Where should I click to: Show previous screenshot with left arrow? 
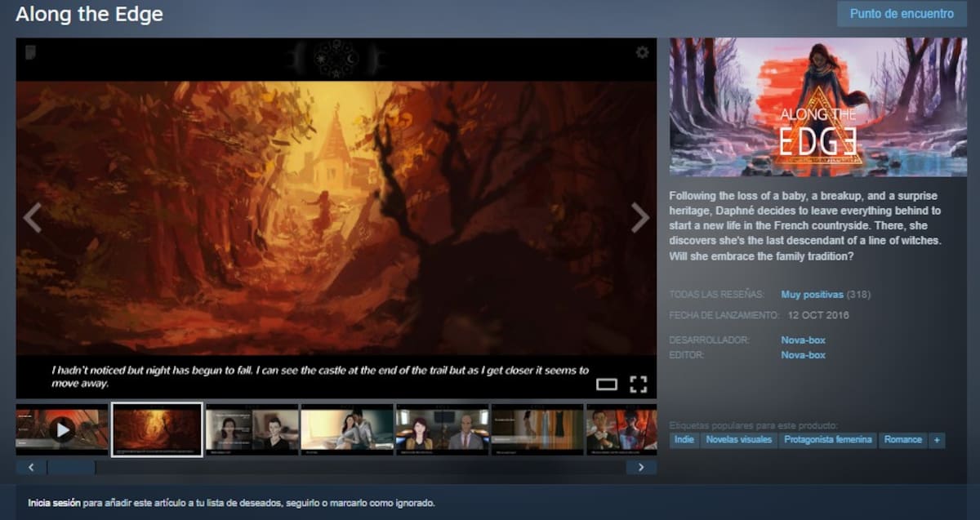pyautogui.click(x=32, y=218)
